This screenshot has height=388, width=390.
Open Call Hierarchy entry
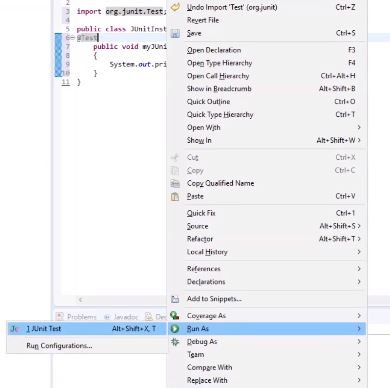coord(267,76)
